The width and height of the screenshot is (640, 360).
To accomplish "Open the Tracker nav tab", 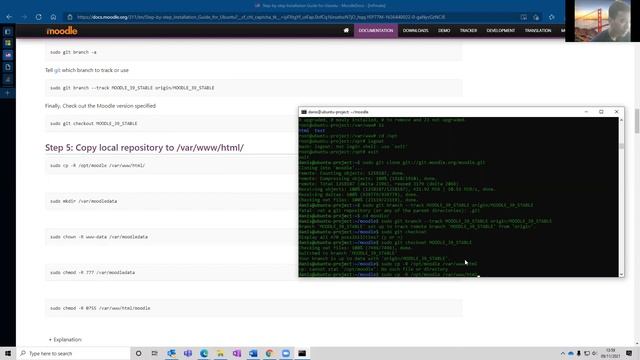I will click(468, 31).
